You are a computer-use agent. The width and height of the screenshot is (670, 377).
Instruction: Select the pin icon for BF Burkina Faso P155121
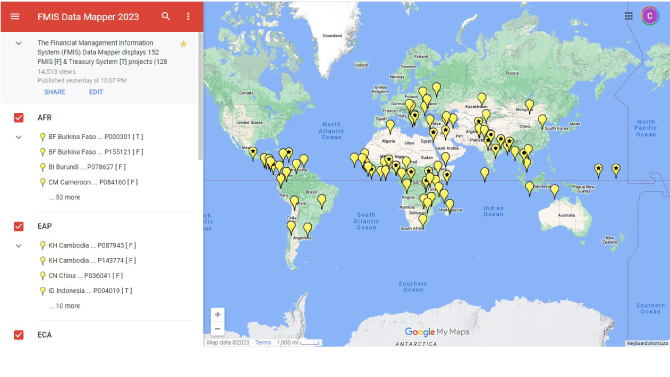42,152
